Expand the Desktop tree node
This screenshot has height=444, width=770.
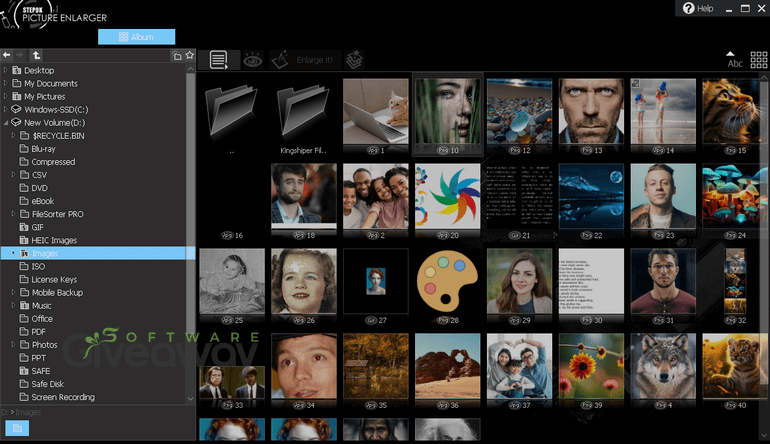(5, 70)
